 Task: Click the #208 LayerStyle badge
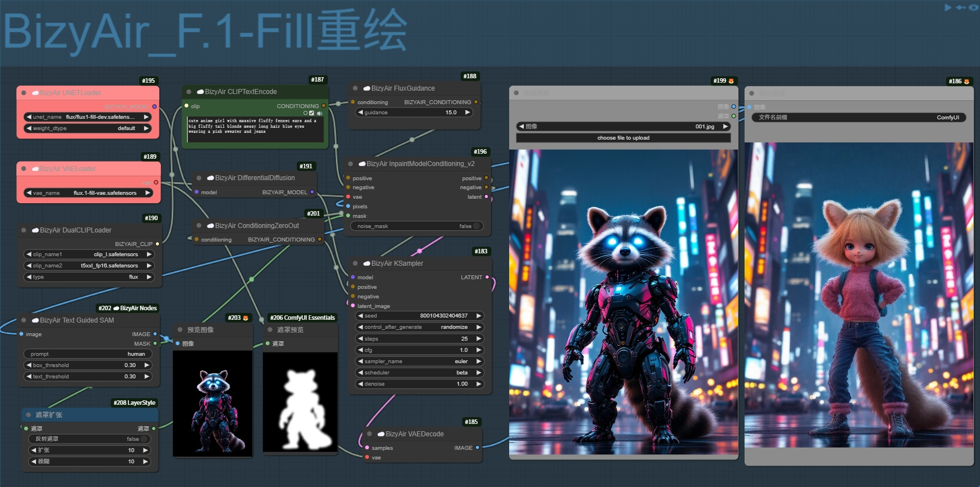(135, 403)
